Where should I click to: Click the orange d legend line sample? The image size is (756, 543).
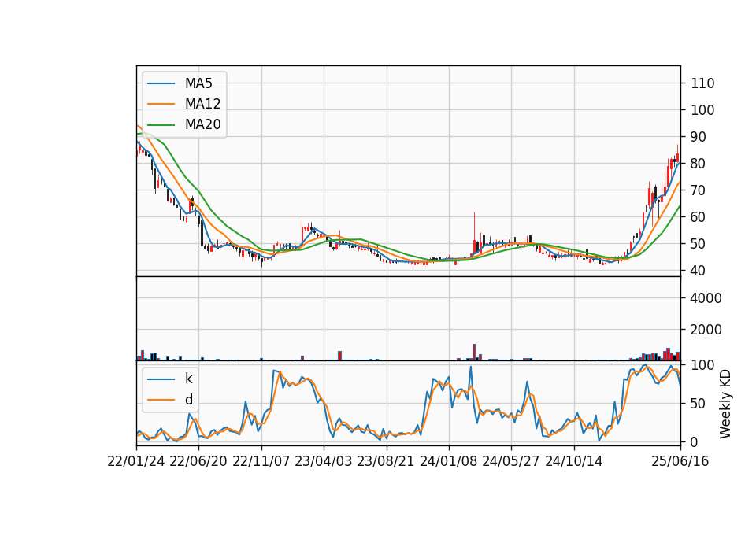point(161,400)
